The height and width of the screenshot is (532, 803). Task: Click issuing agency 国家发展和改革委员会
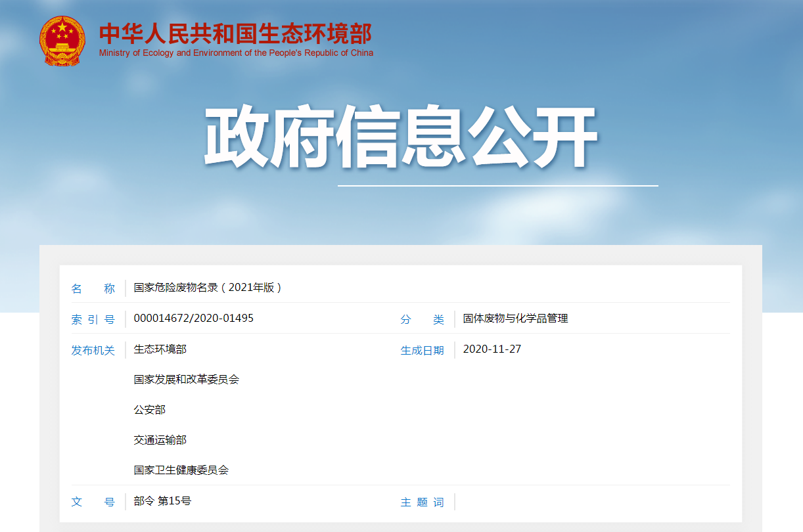(x=186, y=380)
